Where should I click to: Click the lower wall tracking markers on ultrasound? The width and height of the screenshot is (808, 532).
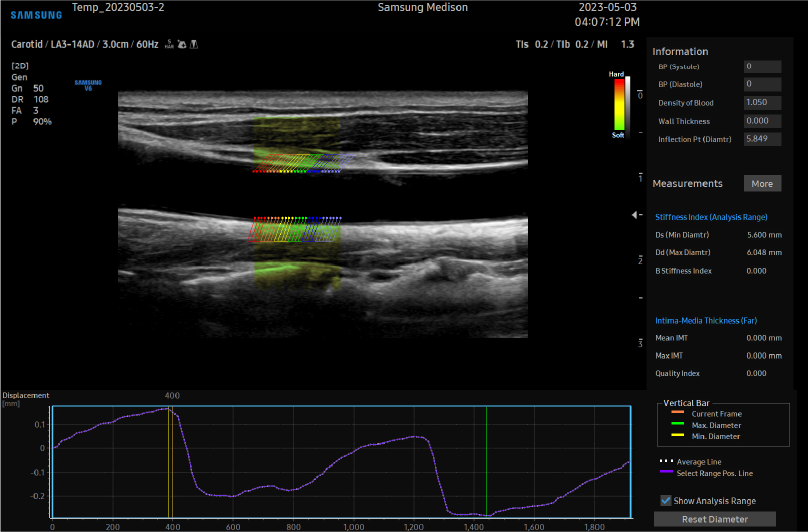[294, 229]
